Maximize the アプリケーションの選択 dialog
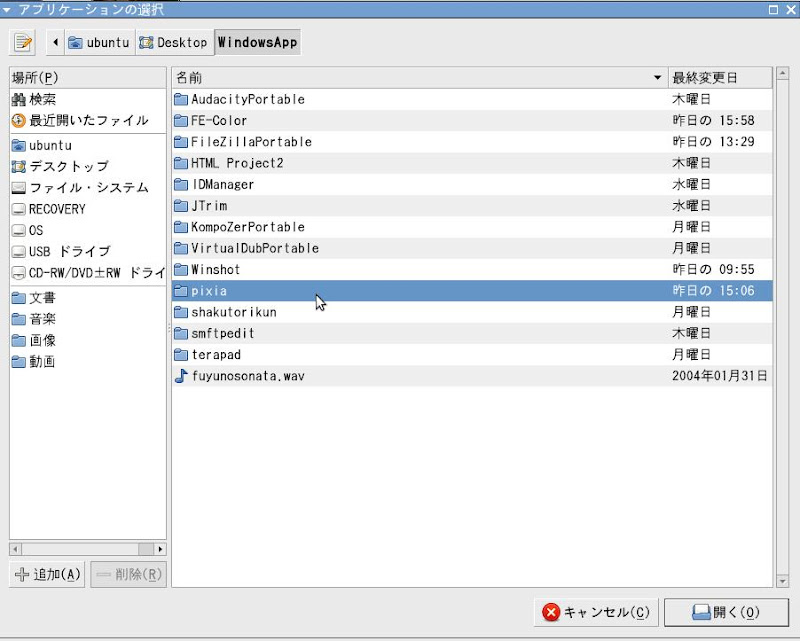 [773, 9]
